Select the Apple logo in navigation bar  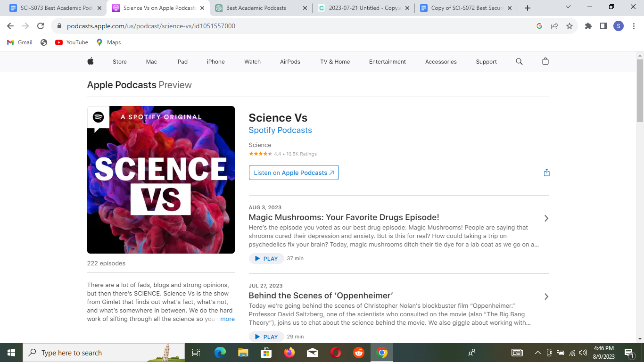tap(90, 61)
